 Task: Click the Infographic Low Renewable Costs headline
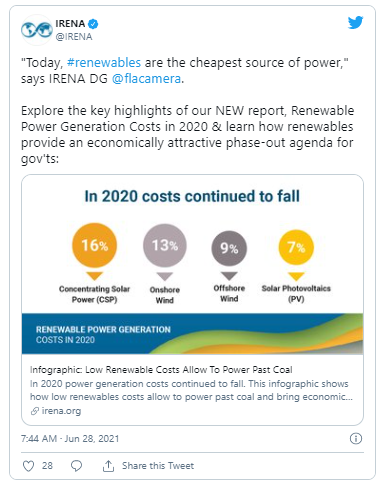(x=161, y=370)
